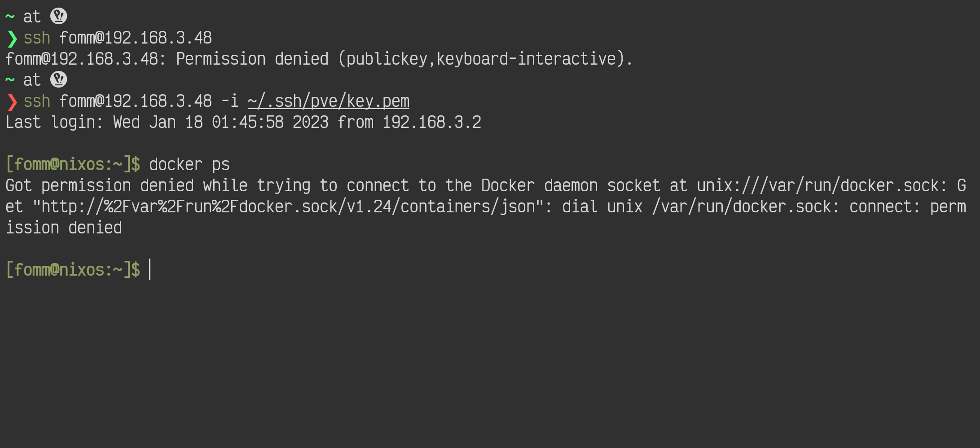
Task: Place cursor at the final nixos prompt
Action: coord(150,270)
